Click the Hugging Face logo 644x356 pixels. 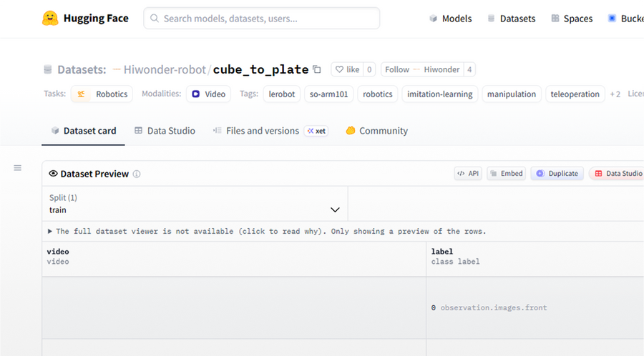(x=85, y=19)
